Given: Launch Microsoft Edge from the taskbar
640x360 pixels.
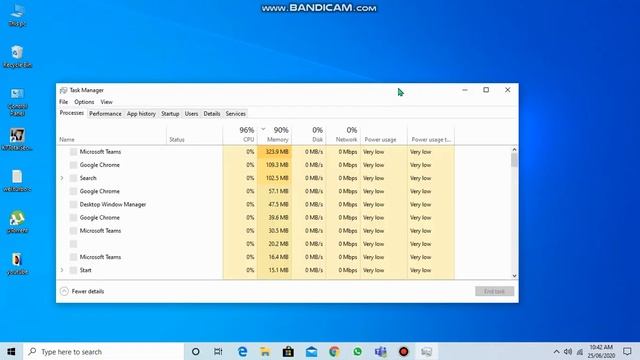Looking at the screenshot, I should [242, 351].
